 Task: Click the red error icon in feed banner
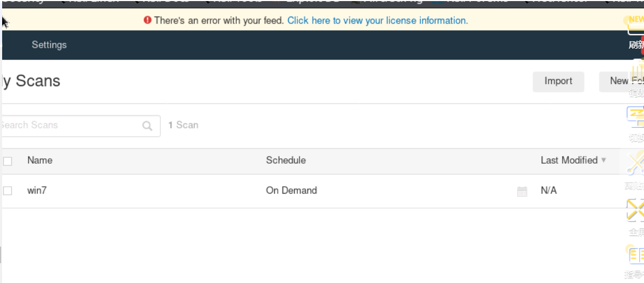(148, 20)
